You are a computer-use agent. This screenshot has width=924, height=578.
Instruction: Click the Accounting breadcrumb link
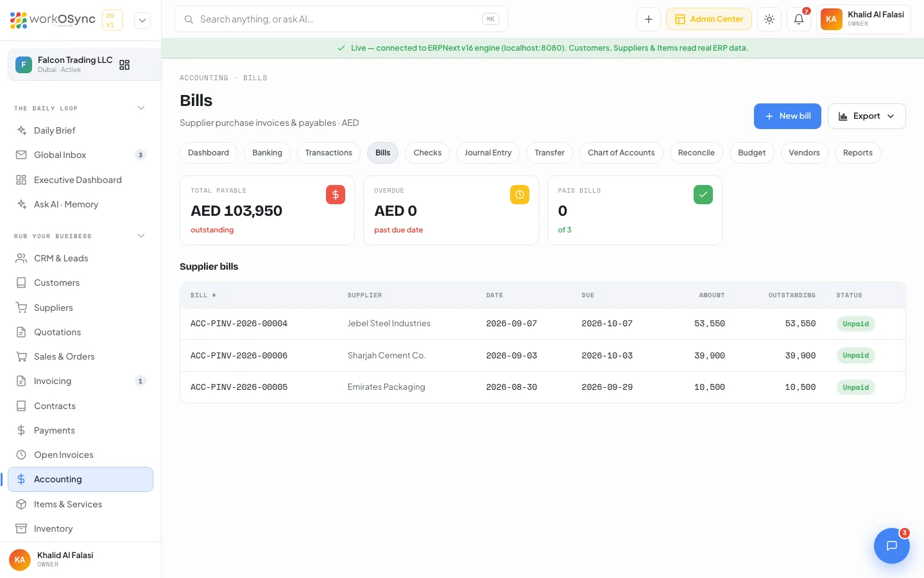click(204, 78)
